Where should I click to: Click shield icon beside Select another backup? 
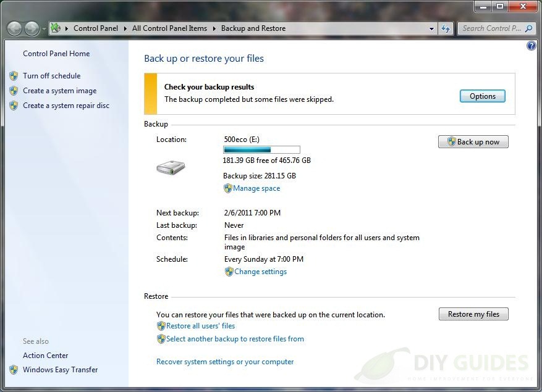point(161,339)
